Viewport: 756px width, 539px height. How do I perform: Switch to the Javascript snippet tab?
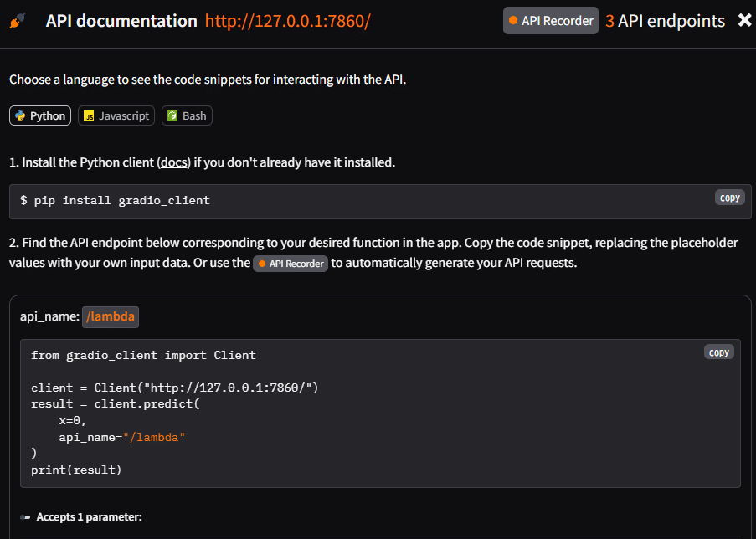116,116
